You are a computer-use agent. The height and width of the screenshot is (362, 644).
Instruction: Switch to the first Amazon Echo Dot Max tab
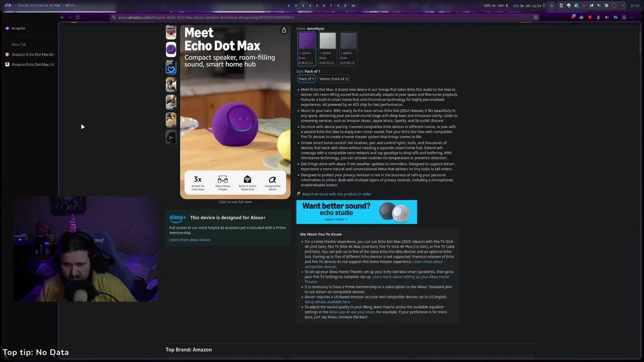30,54
